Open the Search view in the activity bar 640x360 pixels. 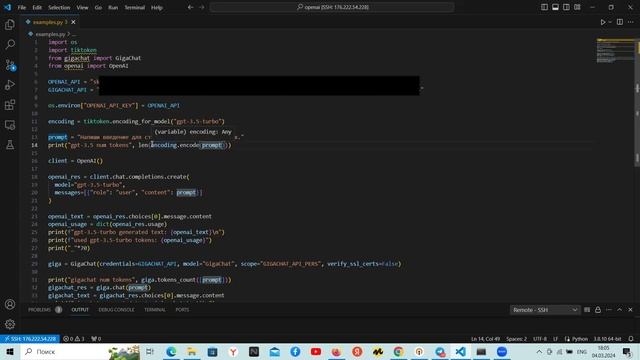(x=10, y=44)
